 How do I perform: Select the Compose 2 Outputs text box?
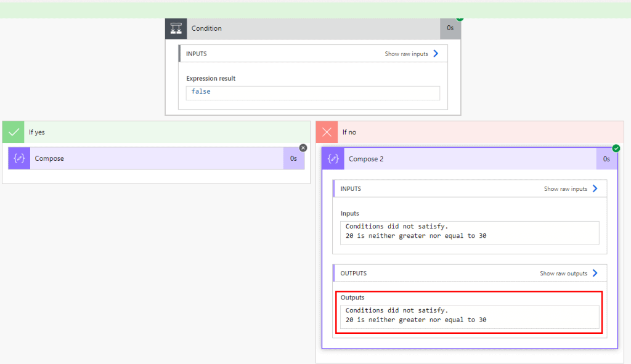click(470, 317)
